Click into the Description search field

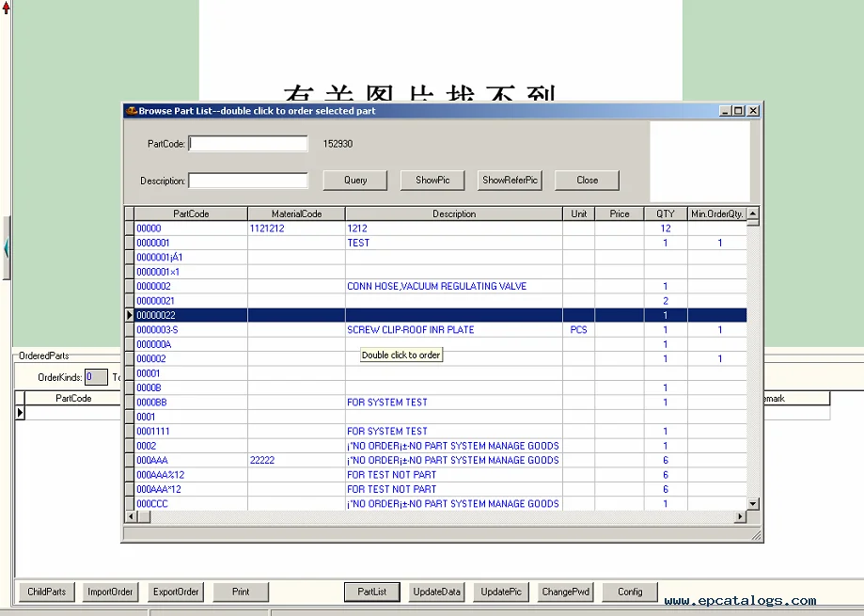point(249,181)
